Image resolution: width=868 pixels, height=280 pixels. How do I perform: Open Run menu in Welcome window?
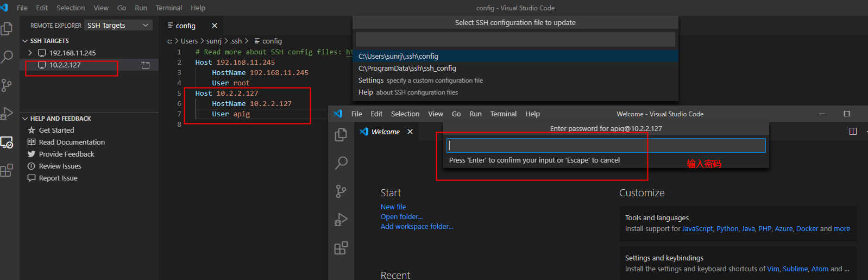[x=475, y=114]
